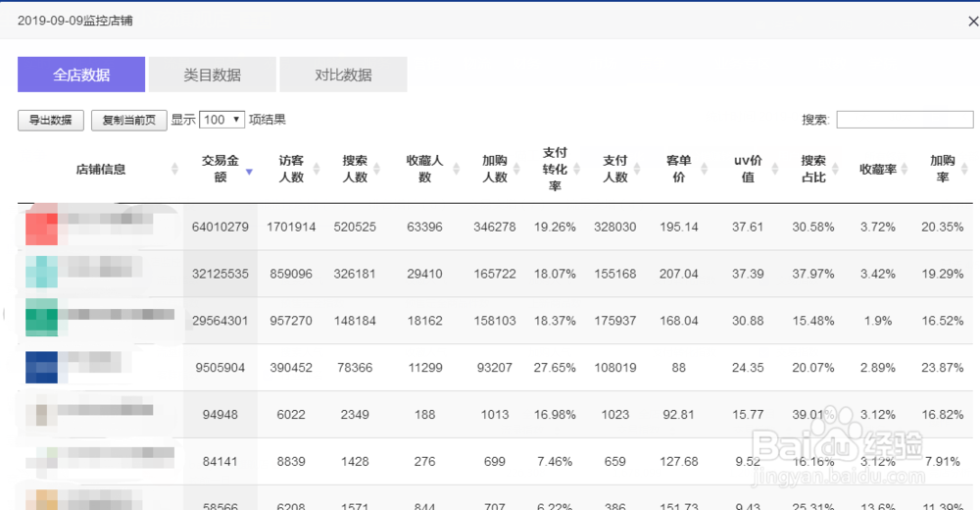Open the green shop thumbnail
Screen dimensions: 980x510
click(x=41, y=317)
